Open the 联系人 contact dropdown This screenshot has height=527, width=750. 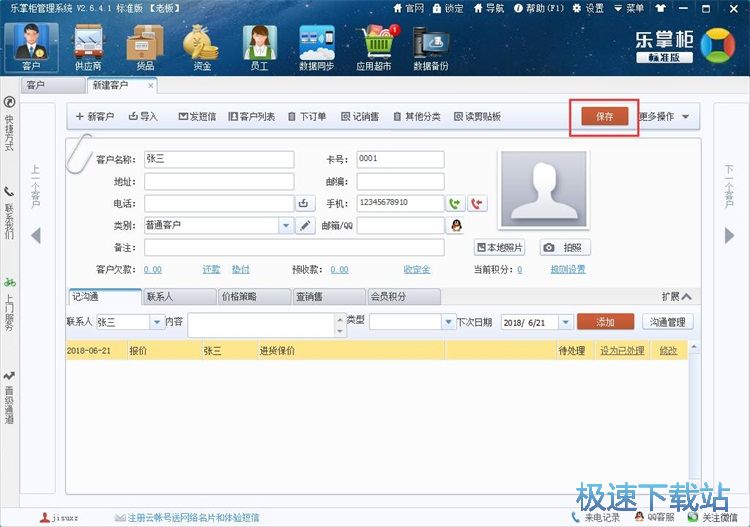[x=156, y=322]
